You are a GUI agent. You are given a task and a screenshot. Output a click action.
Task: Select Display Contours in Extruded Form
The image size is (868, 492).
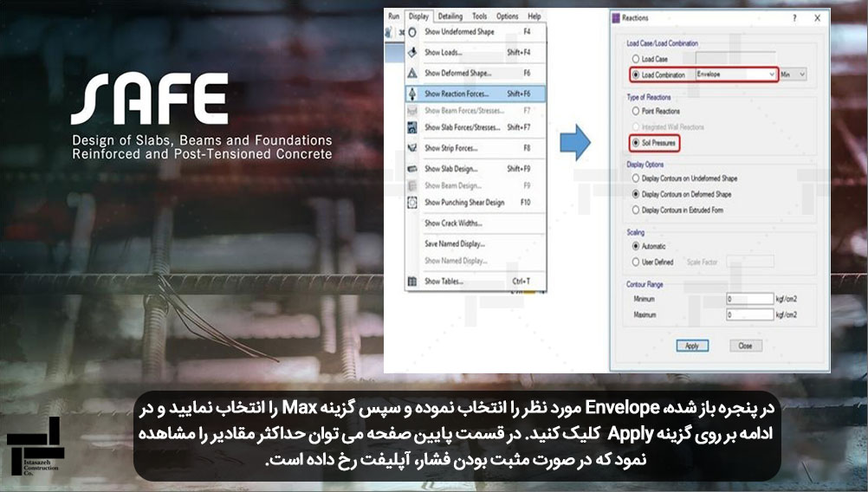pyautogui.click(x=636, y=210)
